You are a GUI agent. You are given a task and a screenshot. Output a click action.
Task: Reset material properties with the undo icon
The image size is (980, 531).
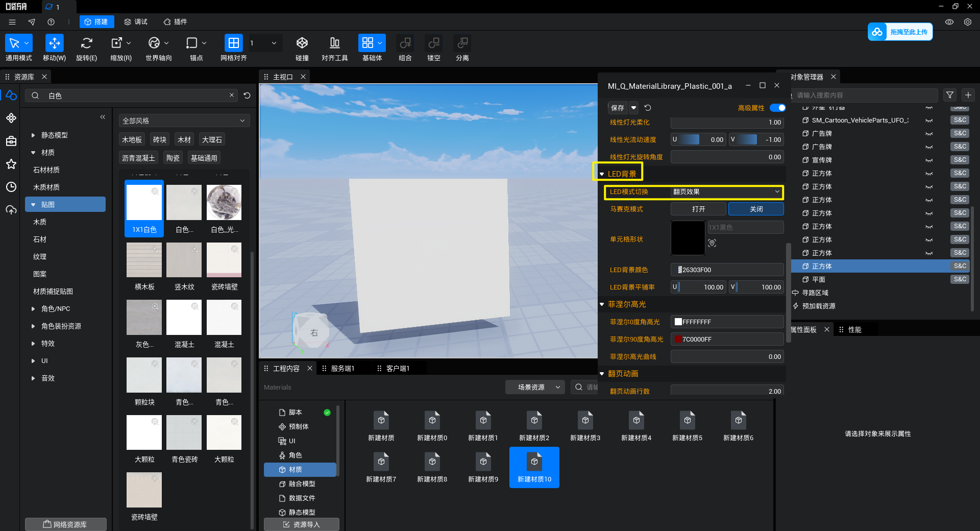click(648, 108)
